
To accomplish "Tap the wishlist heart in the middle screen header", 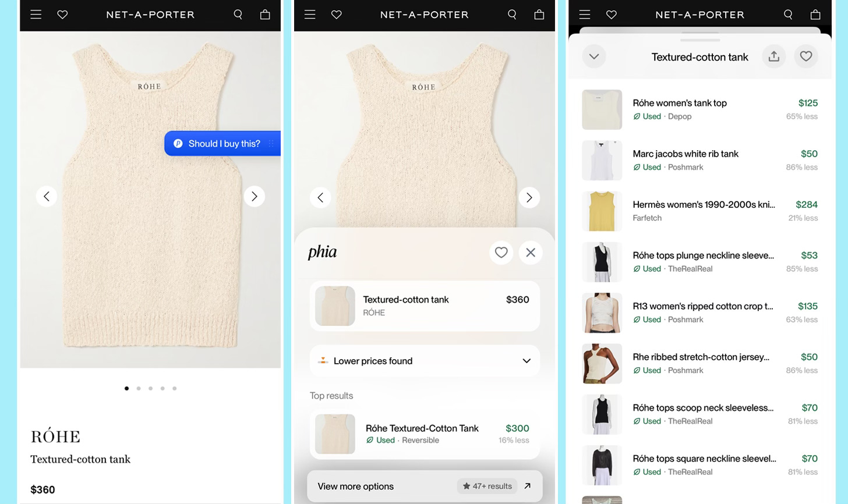I will [337, 15].
